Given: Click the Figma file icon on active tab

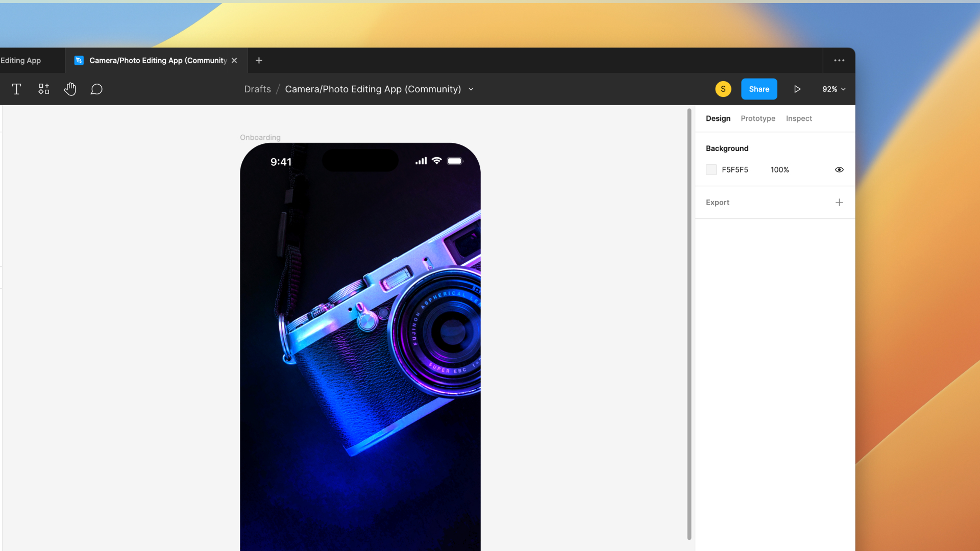Looking at the screenshot, I should coord(79,61).
